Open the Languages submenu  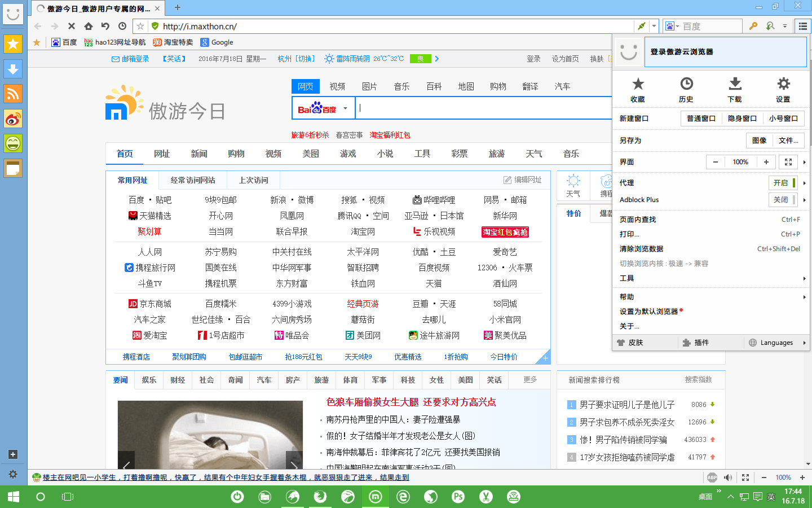tap(776, 343)
